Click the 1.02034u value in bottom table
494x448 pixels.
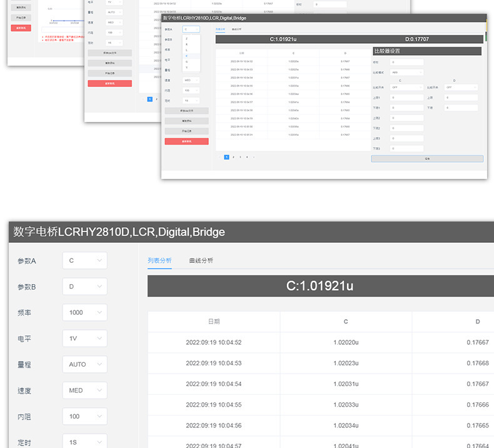pos(346,425)
